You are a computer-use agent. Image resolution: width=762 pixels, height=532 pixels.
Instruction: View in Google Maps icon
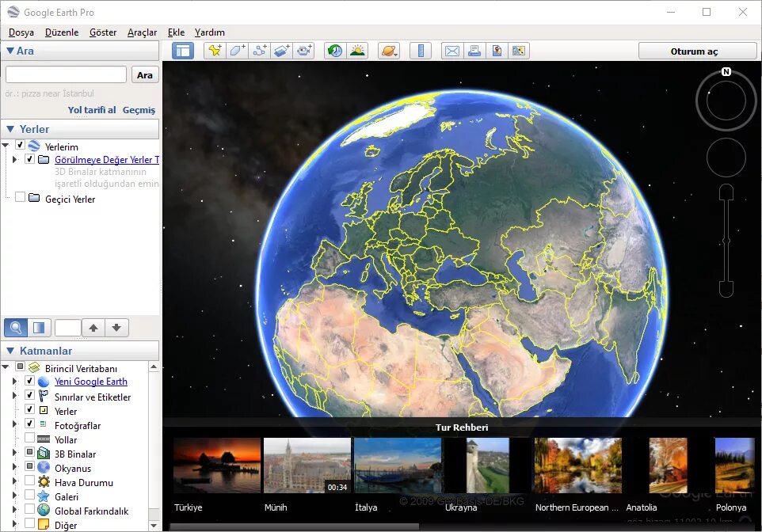point(519,51)
